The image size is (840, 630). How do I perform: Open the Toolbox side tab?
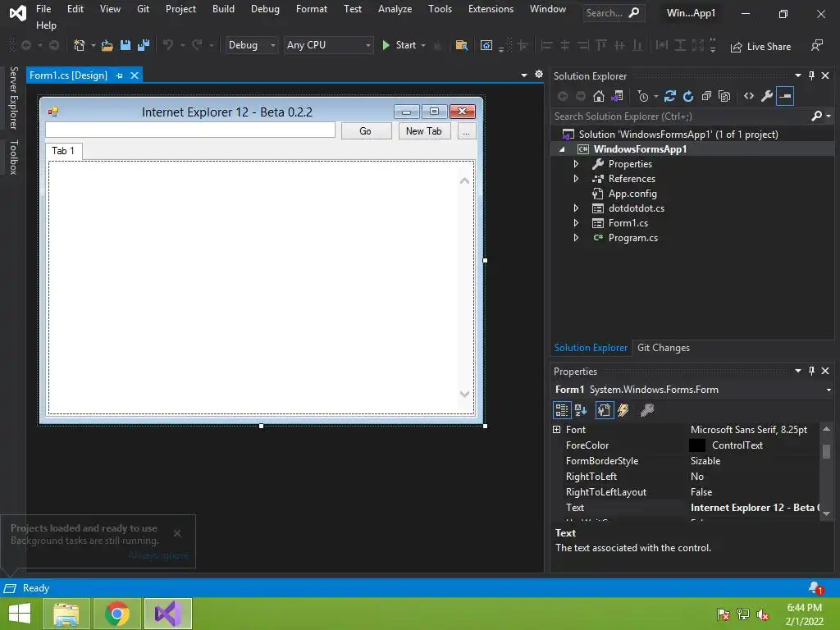click(x=14, y=157)
